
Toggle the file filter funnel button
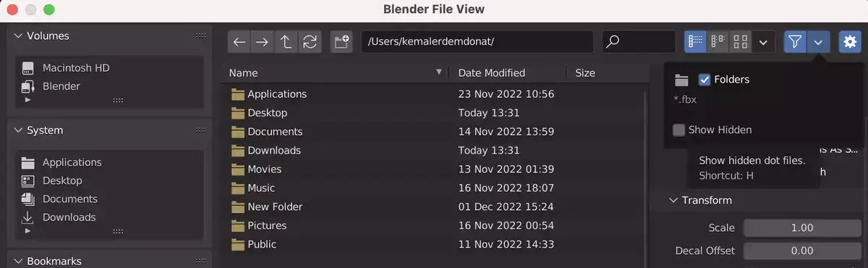point(795,42)
